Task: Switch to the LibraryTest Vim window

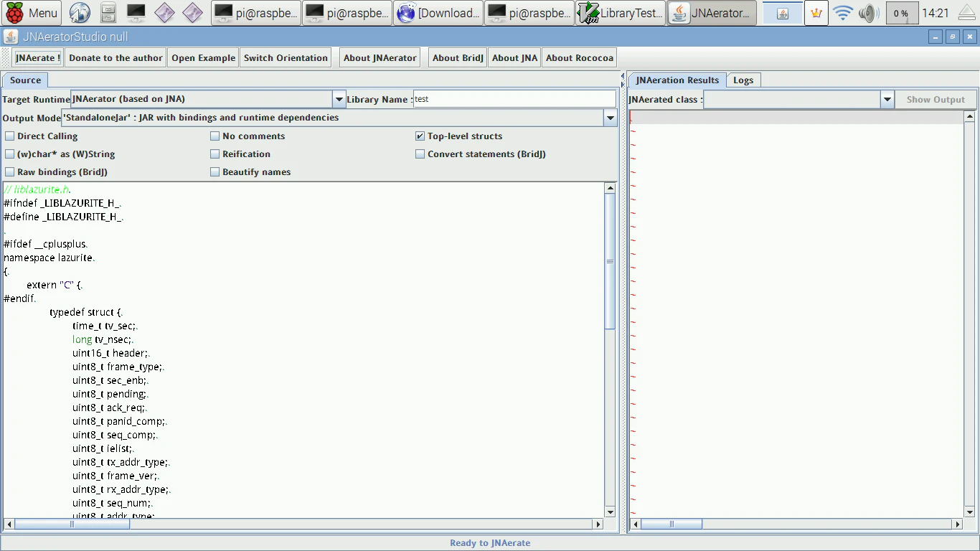Action: (621, 13)
